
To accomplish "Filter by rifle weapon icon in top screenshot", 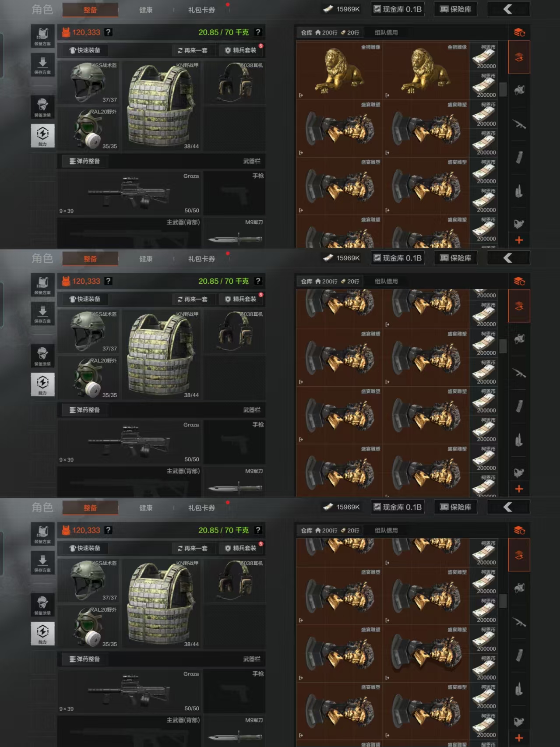I will [x=519, y=125].
